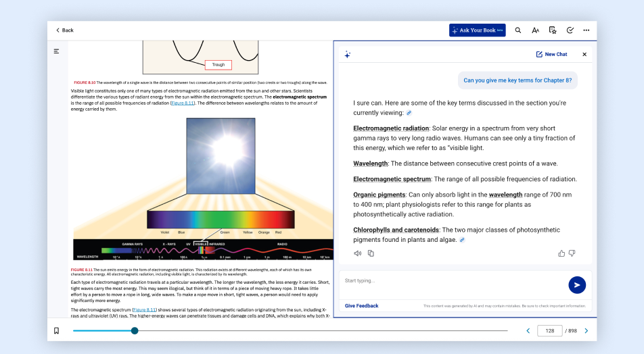Open the Ask Your Book assistant
Image resolution: width=644 pixels, height=354 pixels.
(x=478, y=30)
